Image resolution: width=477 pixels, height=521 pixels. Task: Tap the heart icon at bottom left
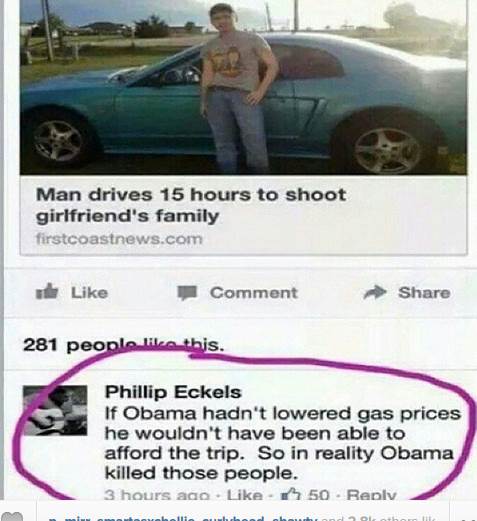tap(12, 517)
